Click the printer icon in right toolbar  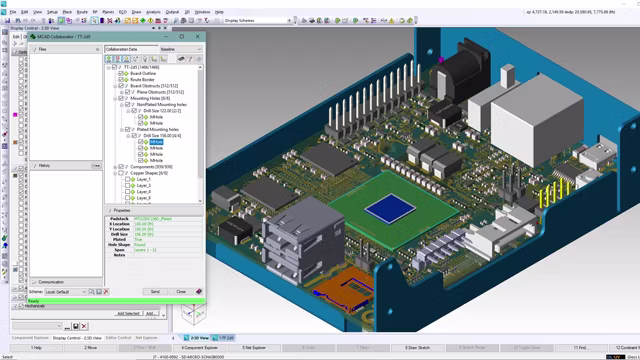(x=312, y=20)
